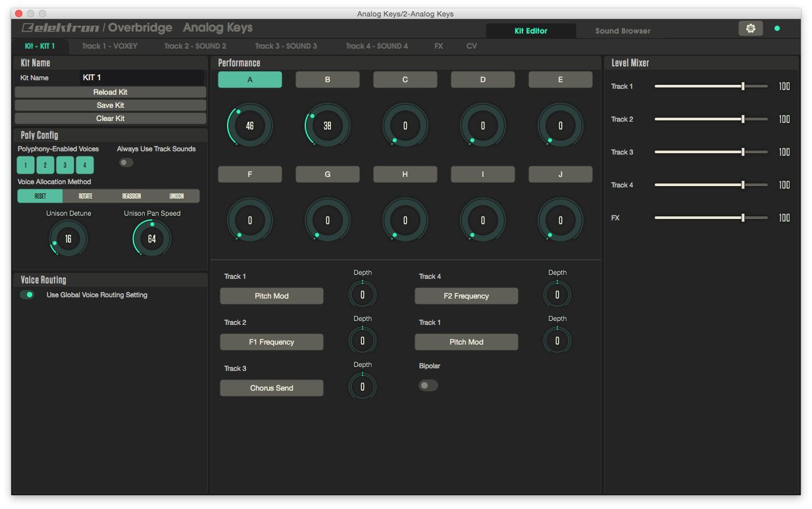The height and width of the screenshot is (509, 812).
Task: Click Performance knob D
Action: click(x=483, y=125)
